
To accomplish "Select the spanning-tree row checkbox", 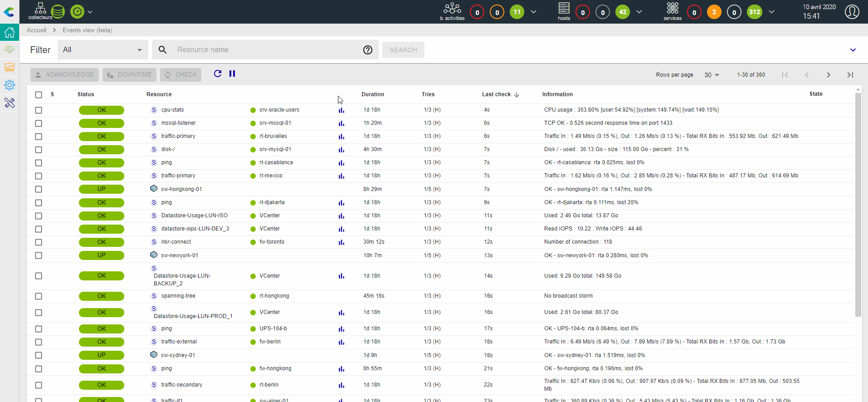I will click(39, 296).
